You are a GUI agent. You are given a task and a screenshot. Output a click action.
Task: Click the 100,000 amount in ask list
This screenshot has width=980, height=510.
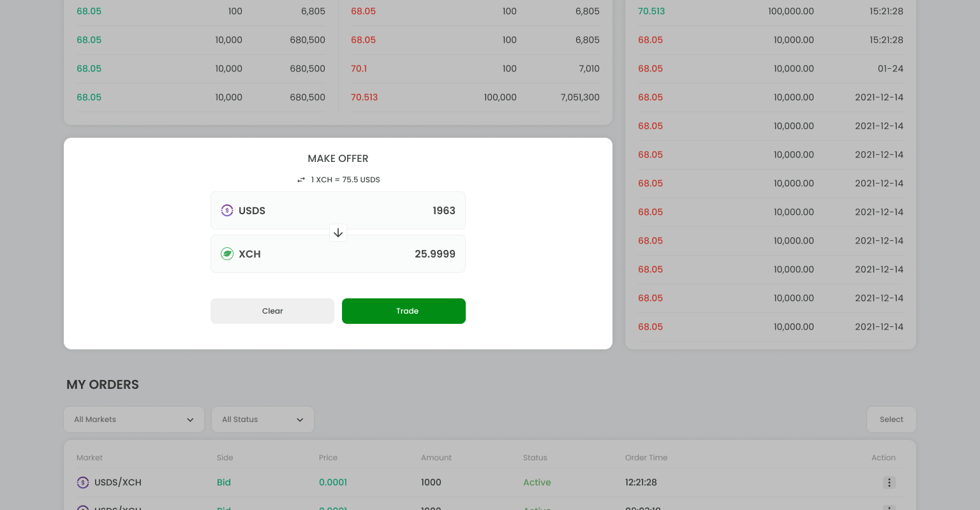pyautogui.click(x=500, y=98)
